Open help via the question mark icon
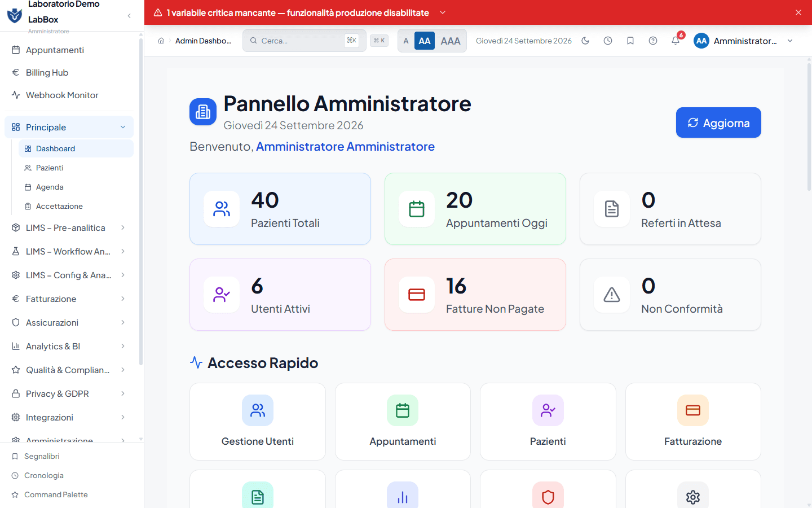The height and width of the screenshot is (508, 812). pos(653,41)
